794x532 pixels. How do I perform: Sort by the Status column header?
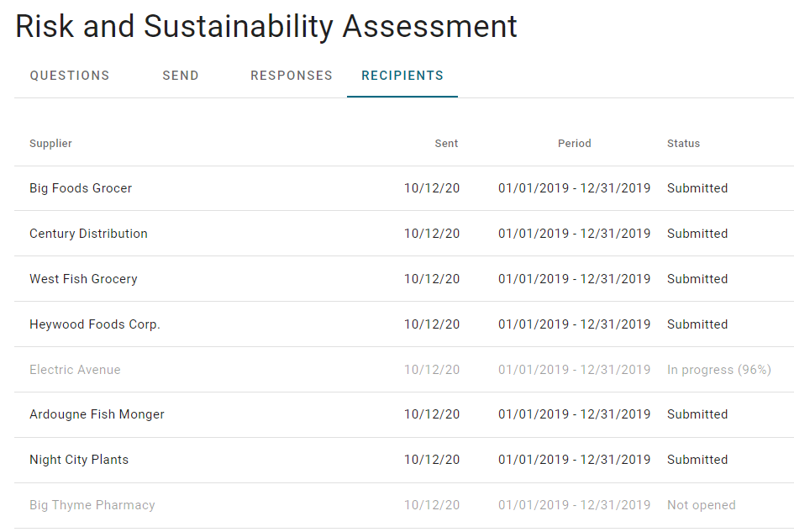(x=683, y=144)
